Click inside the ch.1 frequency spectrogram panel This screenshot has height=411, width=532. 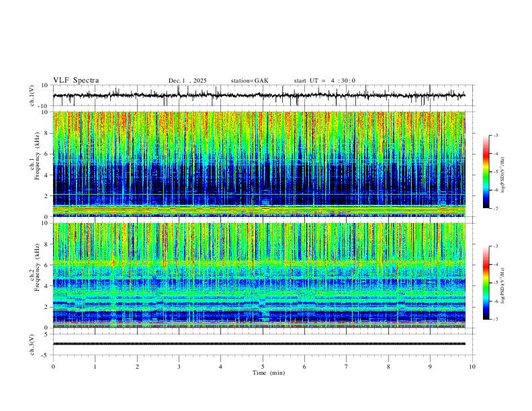259,164
